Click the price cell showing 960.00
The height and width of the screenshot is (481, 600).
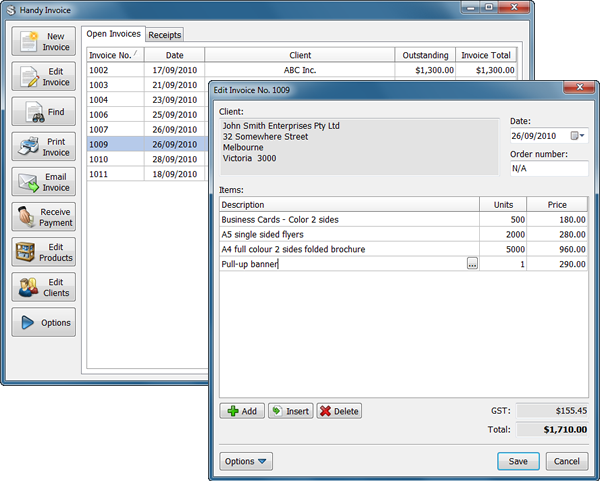pos(557,249)
